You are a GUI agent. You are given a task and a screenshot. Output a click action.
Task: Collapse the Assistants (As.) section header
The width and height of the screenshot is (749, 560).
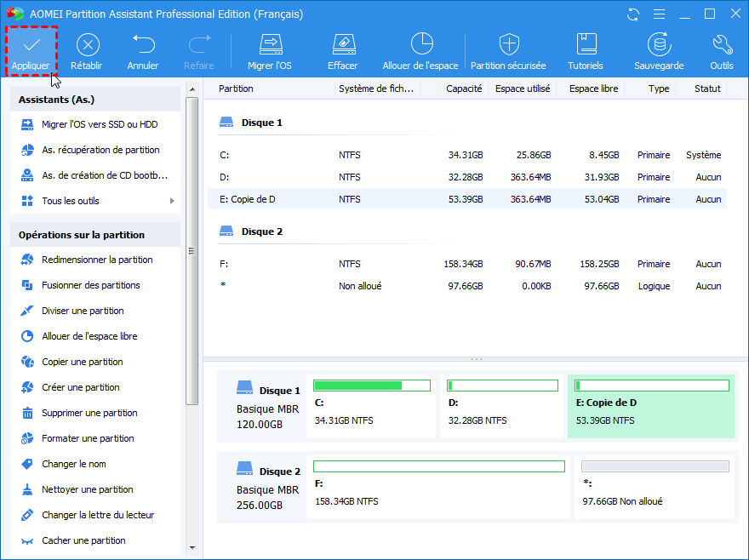coord(95,100)
